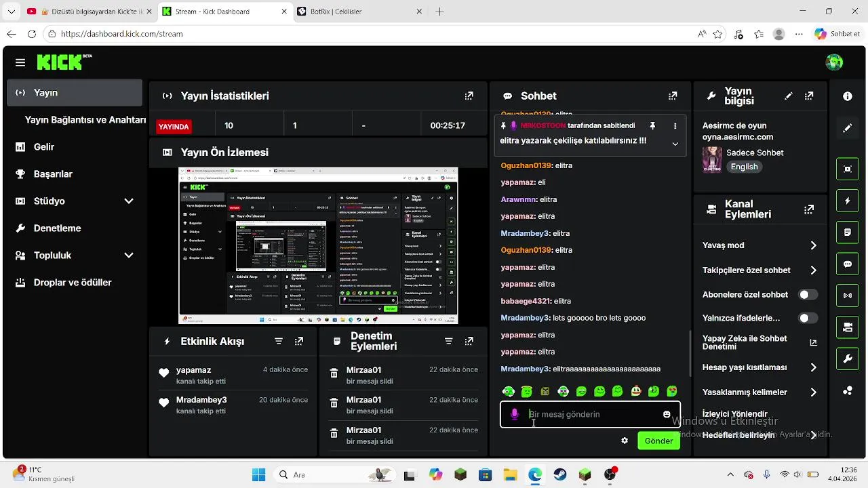Open filter options in Etkinlik Akışı

pyautogui.click(x=279, y=342)
